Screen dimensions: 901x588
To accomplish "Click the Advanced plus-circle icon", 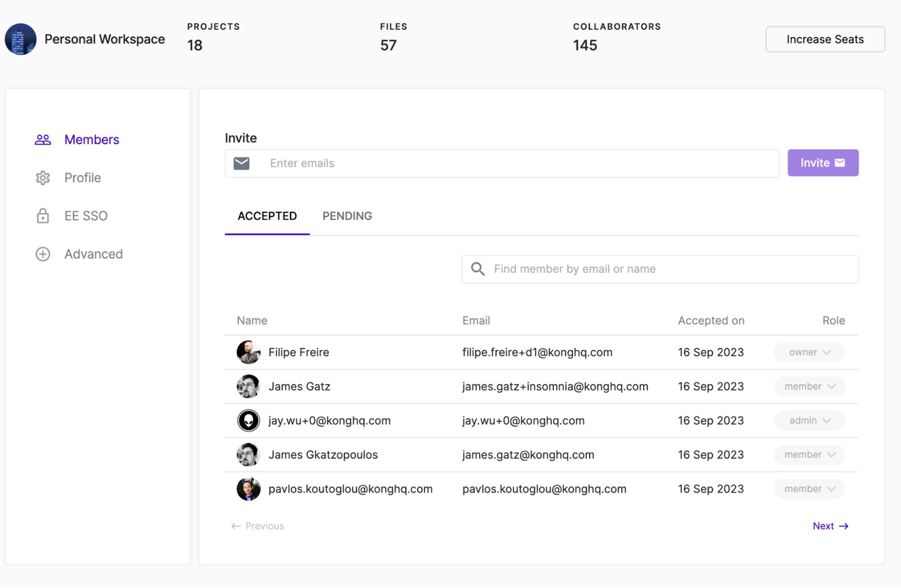I will (x=43, y=254).
